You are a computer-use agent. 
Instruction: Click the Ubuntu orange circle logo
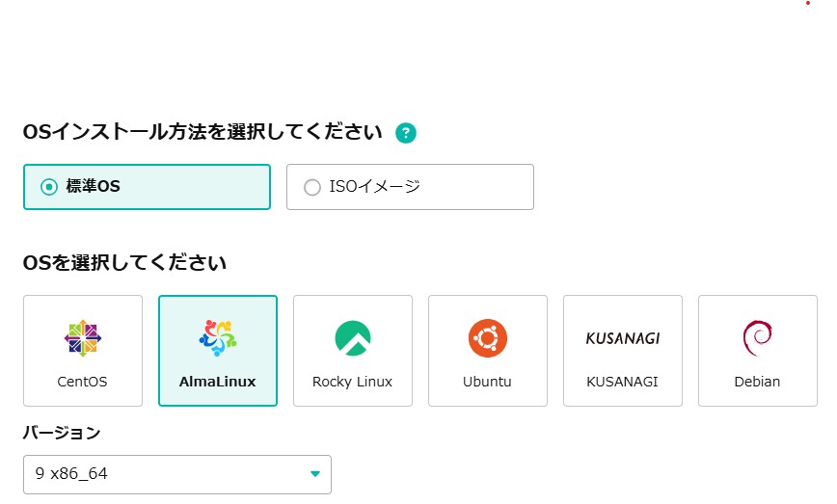click(x=487, y=337)
